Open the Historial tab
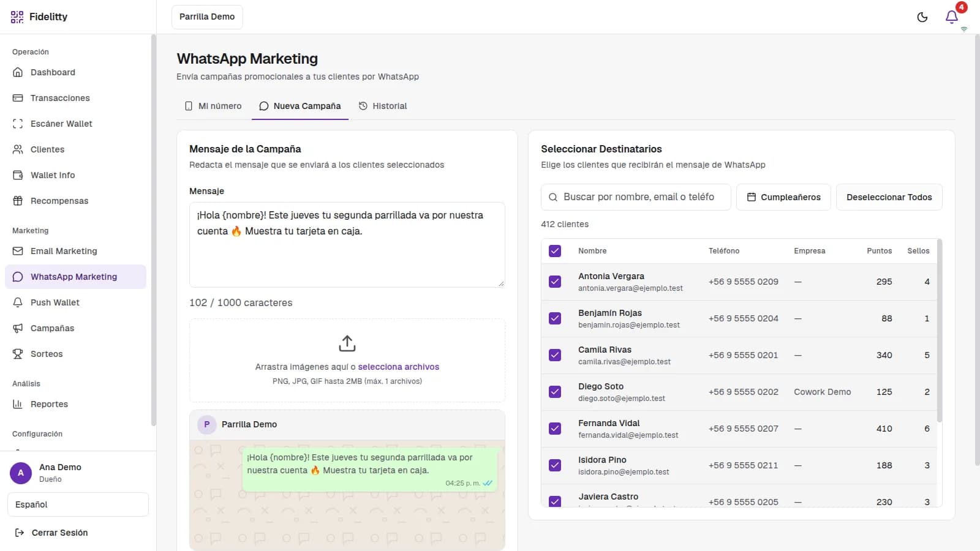Viewport: 980px width, 551px height. coord(383,106)
